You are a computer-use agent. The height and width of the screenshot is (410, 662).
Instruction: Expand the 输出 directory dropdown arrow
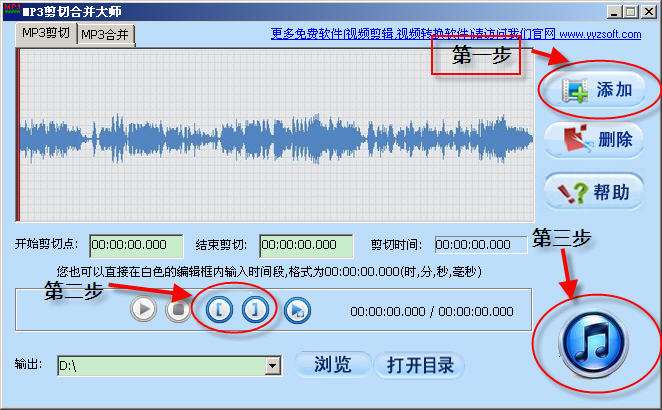[273, 366]
